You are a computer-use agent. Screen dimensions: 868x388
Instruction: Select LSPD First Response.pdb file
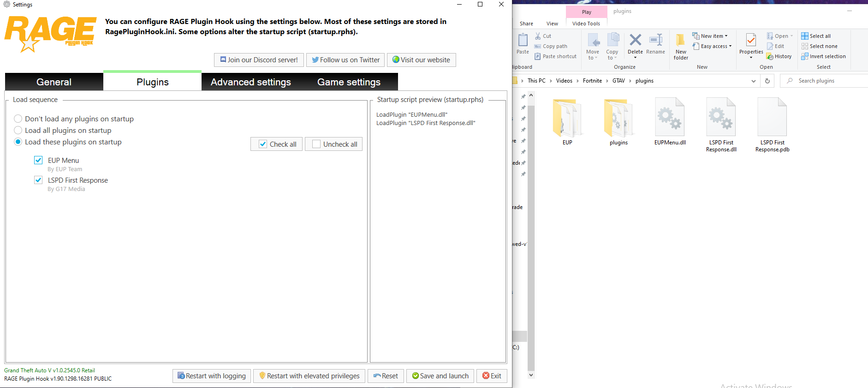pyautogui.click(x=772, y=117)
